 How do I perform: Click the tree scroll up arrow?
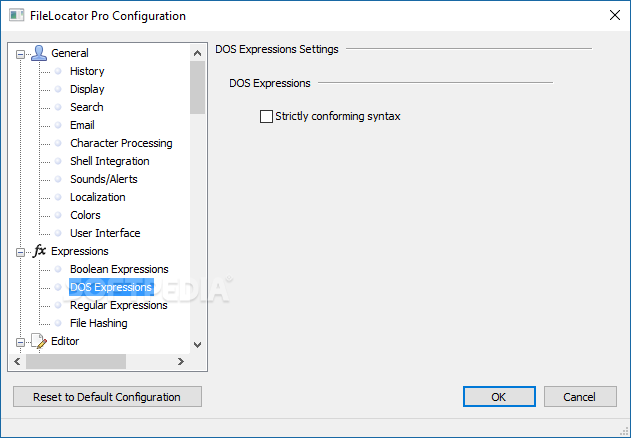point(197,53)
